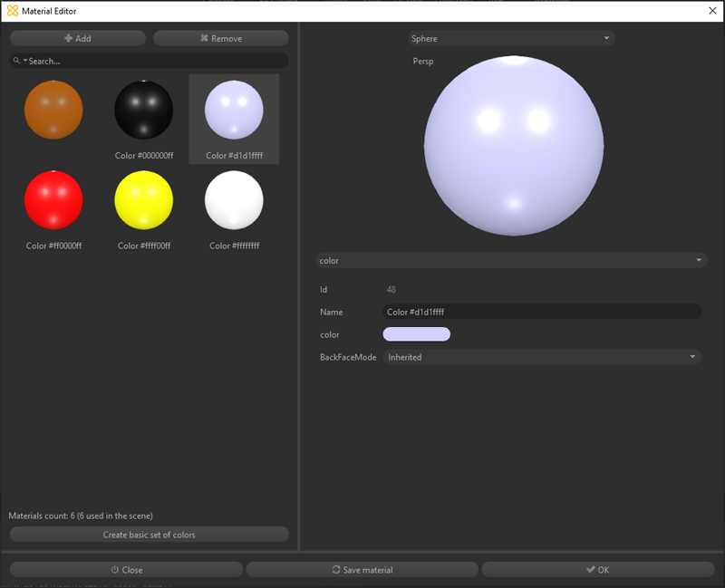The image size is (725, 588).
Task: Select the black Color #000000ff material
Action: tap(144, 119)
